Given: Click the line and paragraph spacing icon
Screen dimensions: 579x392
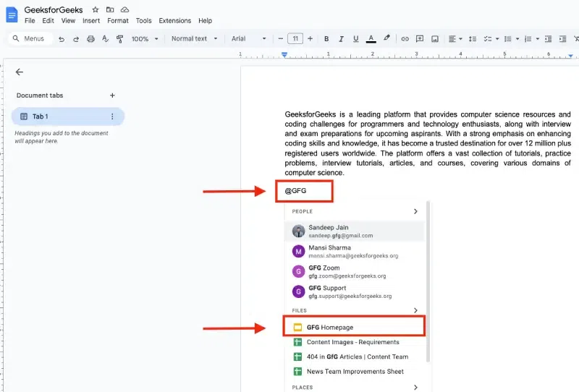Looking at the screenshot, I should (473, 39).
